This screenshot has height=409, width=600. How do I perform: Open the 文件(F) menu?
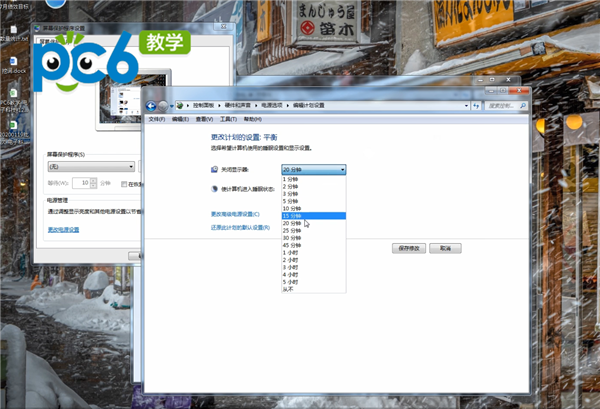coord(157,119)
